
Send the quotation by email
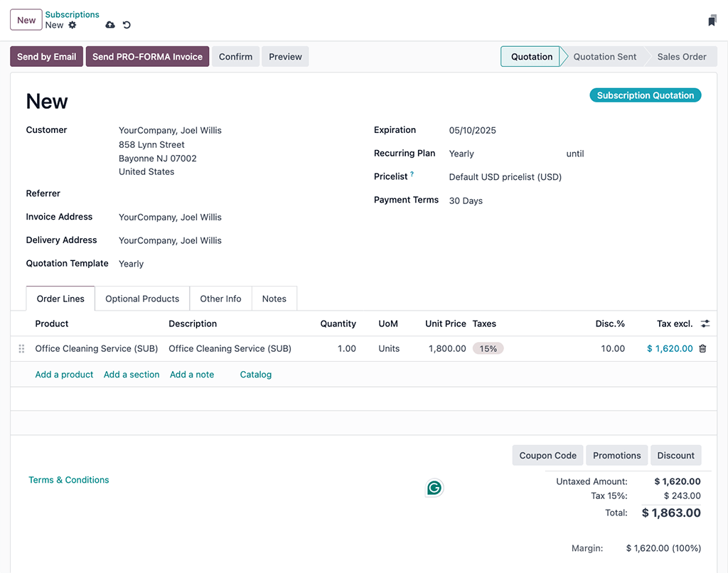click(x=45, y=56)
